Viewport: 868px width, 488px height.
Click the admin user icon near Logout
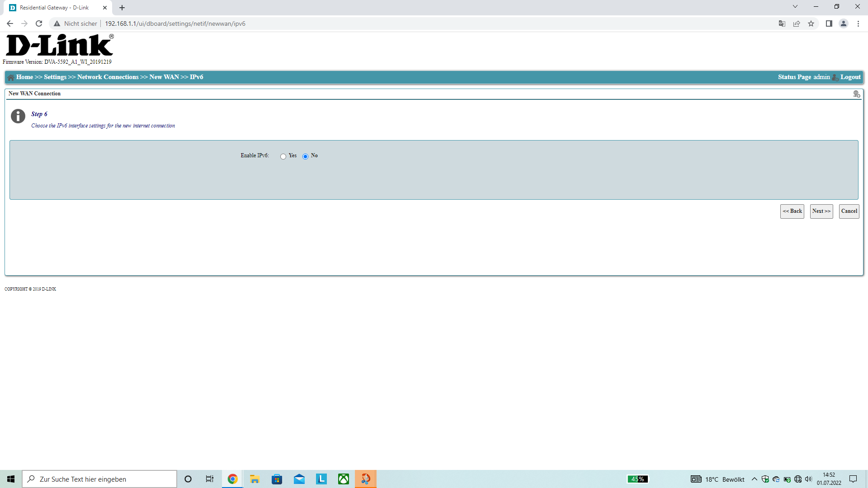pyautogui.click(x=835, y=77)
